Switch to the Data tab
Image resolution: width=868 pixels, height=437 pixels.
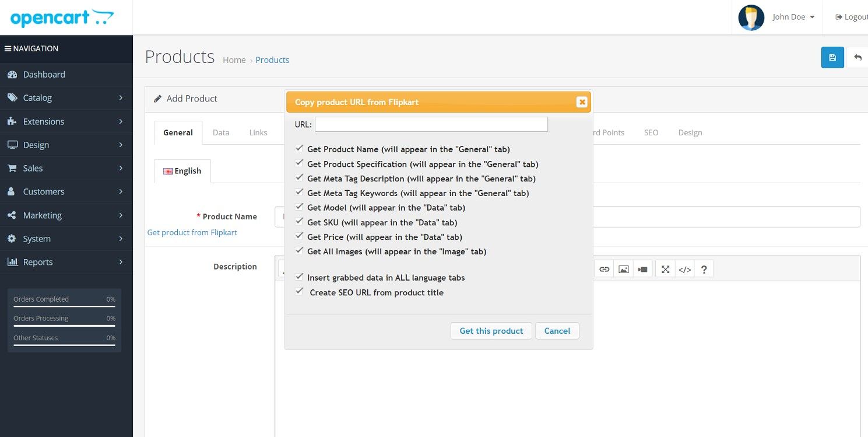(221, 132)
